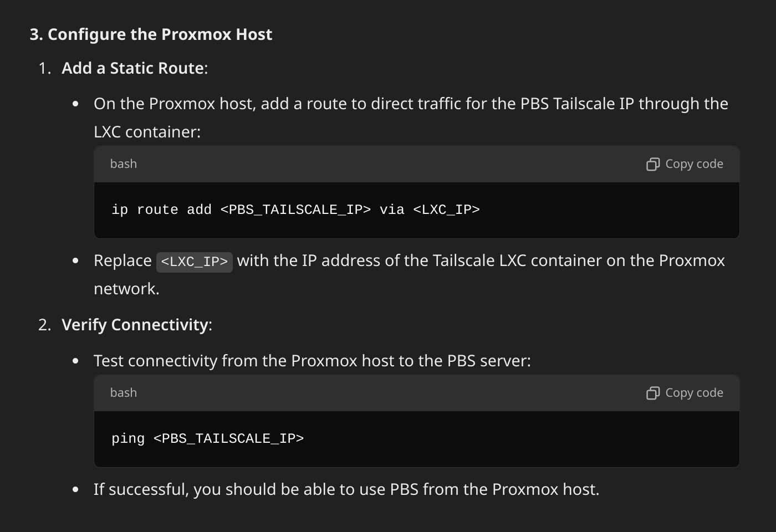Click the "3. Configure the Proxmox Host" heading
The width and height of the screenshot is (776, 532).
click(151, 34)
